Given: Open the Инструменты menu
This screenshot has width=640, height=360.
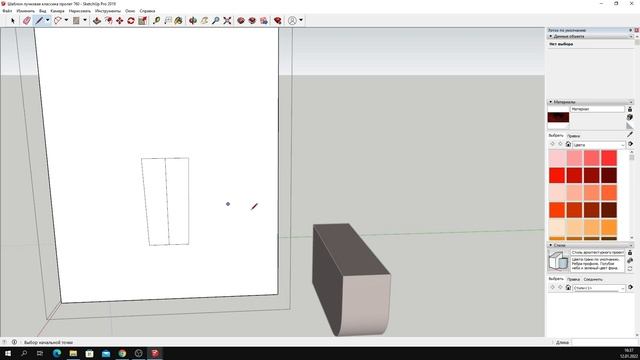Looking at the screenshot, I should point(108,11).
